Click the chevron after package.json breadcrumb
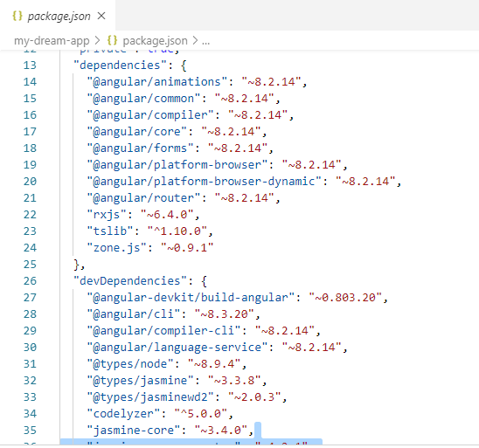 195,40
